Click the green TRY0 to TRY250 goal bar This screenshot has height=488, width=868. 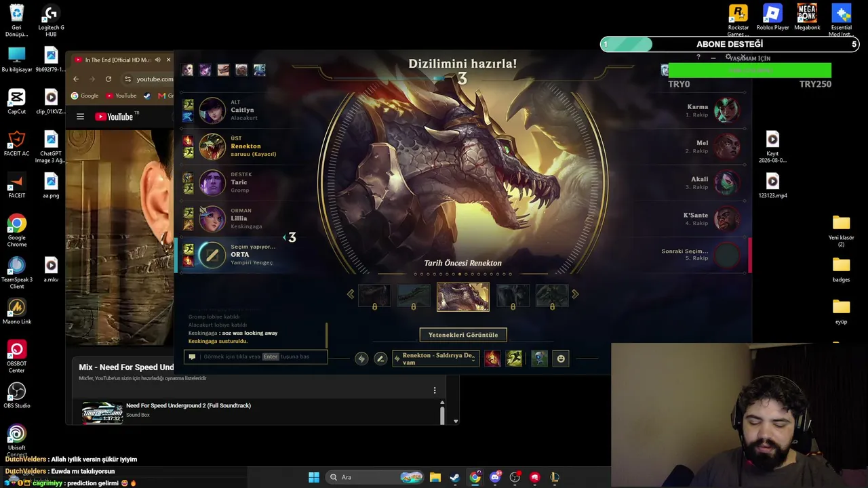pyautogui.click(x=749, y=70)
